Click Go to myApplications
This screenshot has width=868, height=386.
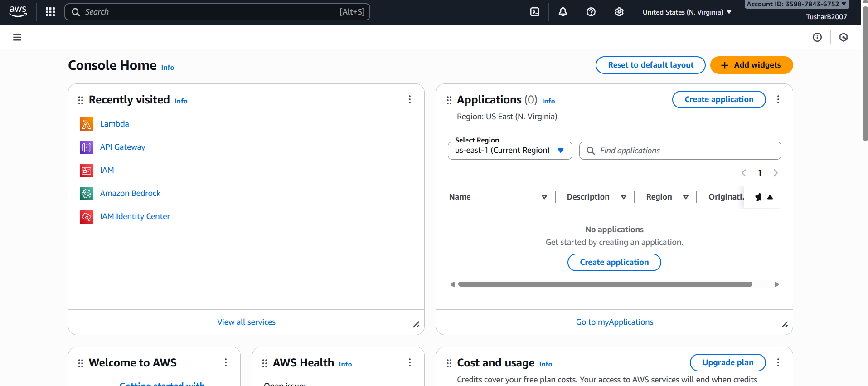click(x=615, y=322)
